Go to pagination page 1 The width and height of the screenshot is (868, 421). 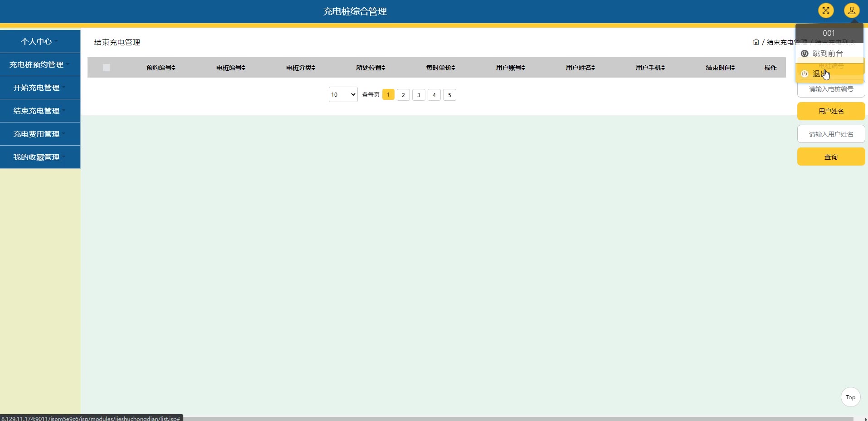click(x=388, y=94)
